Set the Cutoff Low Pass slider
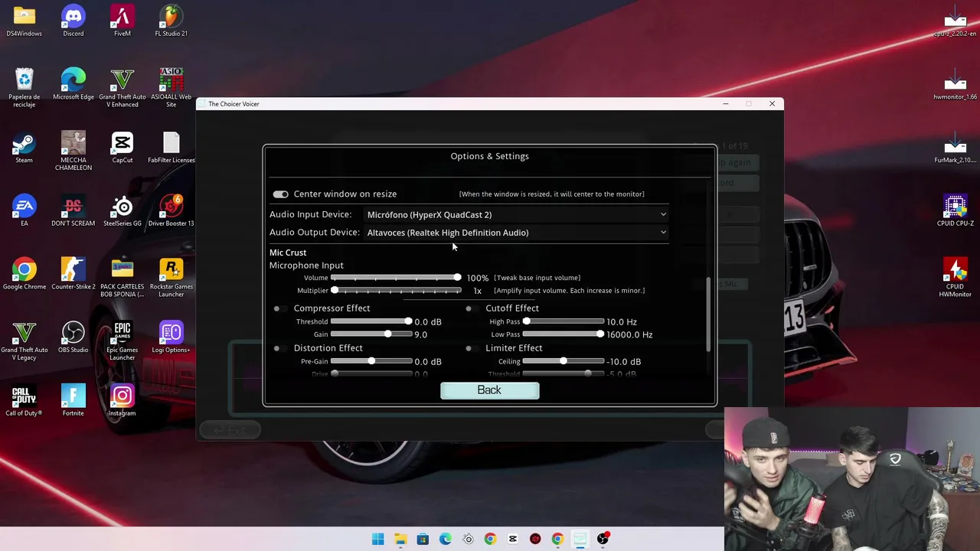The height and width of the screenshot is (551, 980). [x=563, y=334]
